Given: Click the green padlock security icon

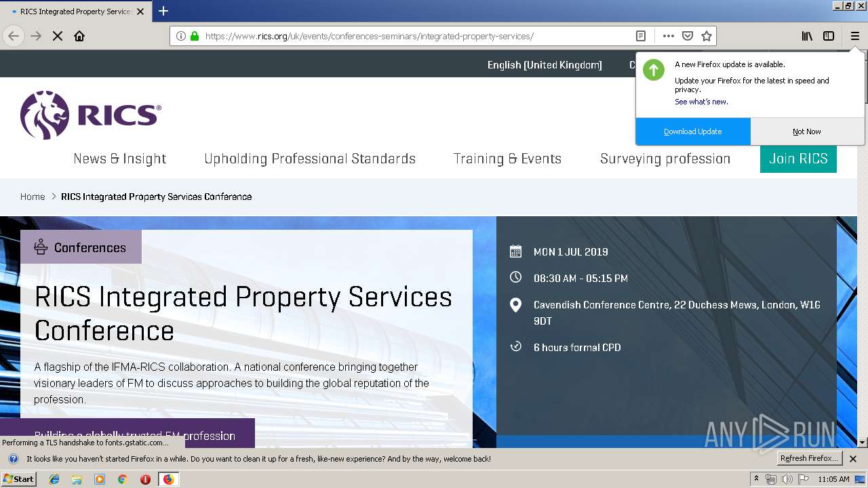Looking at the screenshot, I should tap(195, 36).
